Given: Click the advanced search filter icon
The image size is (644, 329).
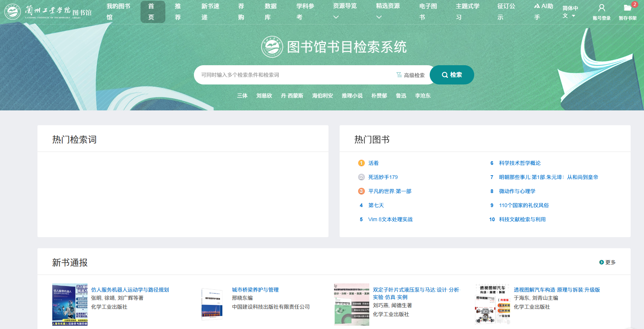Looking at the screenshot, I should point(399,75).
